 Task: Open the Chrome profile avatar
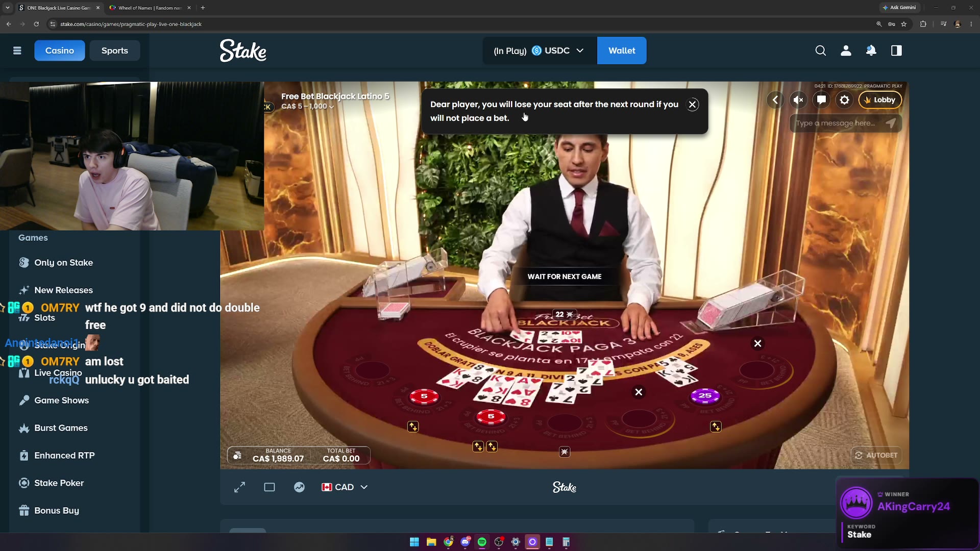coord(958,24)
